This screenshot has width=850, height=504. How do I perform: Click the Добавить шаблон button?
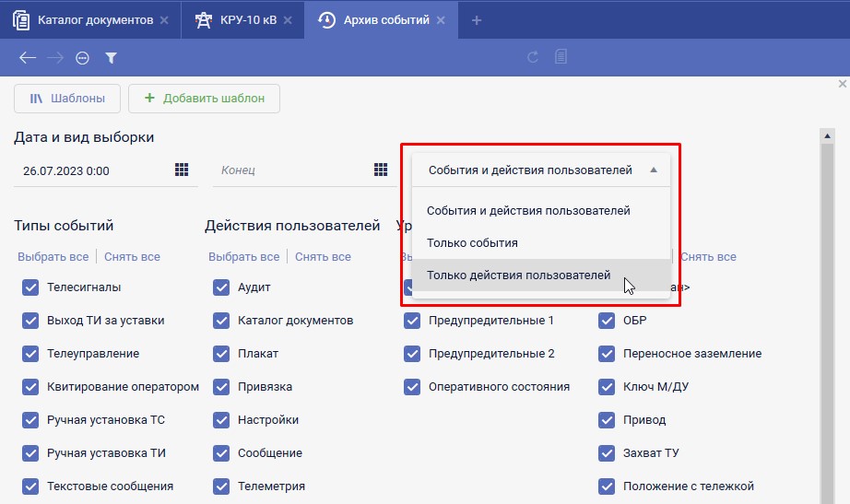(x=204, y=99)
